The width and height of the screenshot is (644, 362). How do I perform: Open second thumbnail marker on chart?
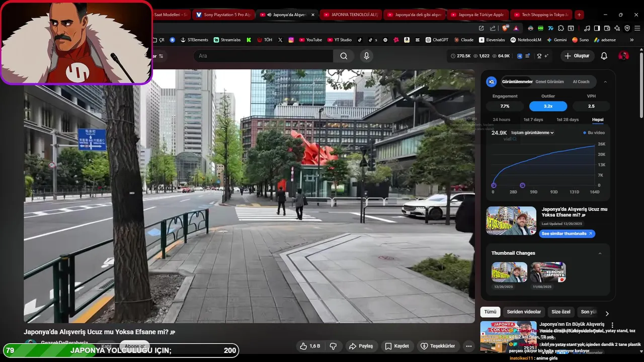522,186
